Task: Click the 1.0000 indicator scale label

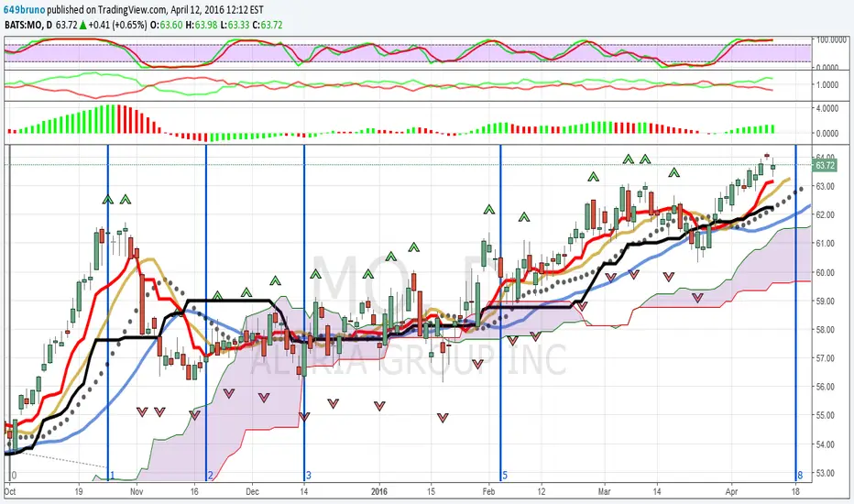Action: click(827, 85)
